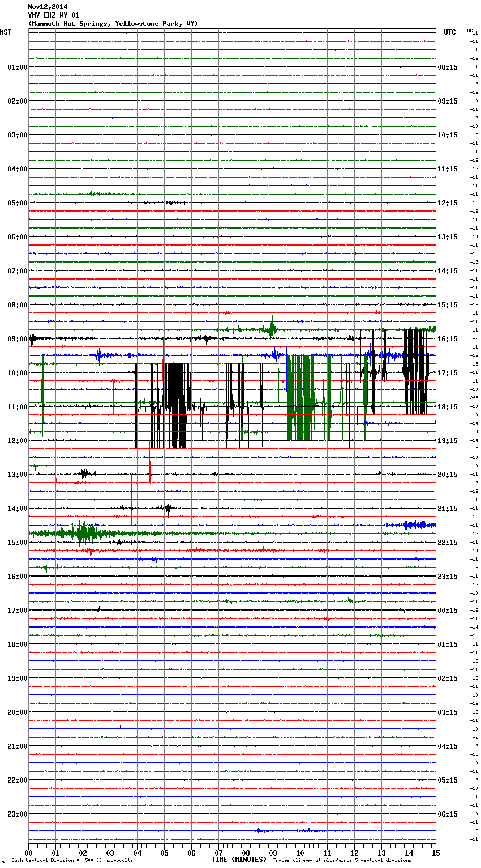
Task: Click the 01:15 UTC time label
Action: (448, 644)
